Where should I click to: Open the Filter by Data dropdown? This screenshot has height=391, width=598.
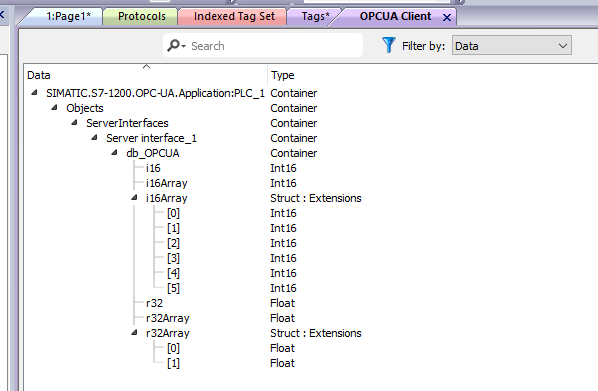[x=511, y=46]
